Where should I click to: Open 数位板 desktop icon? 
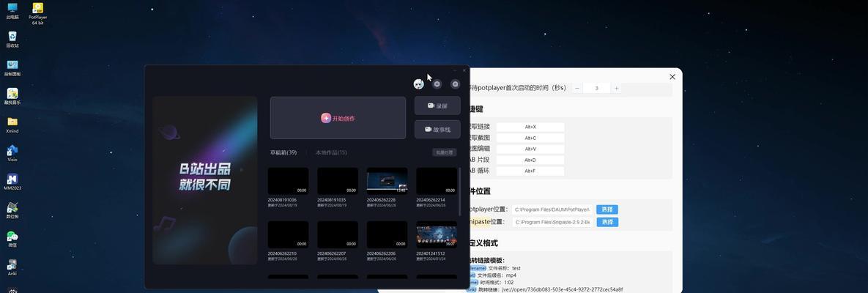(12, 210)
